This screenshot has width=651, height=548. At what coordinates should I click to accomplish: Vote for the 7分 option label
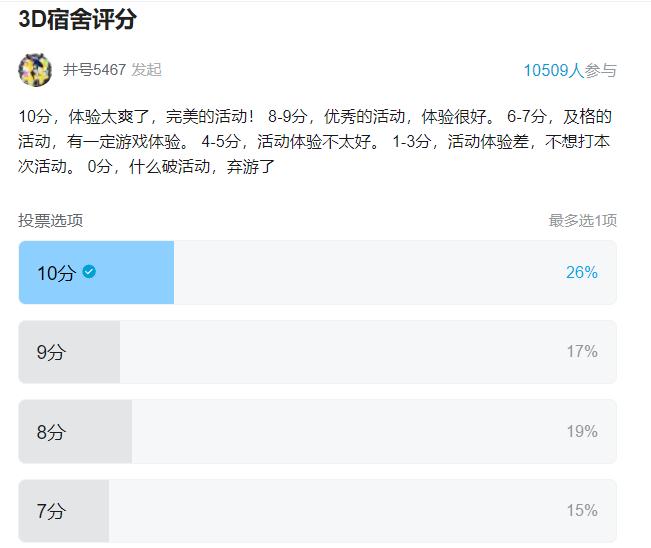click(x=51, y=511)
